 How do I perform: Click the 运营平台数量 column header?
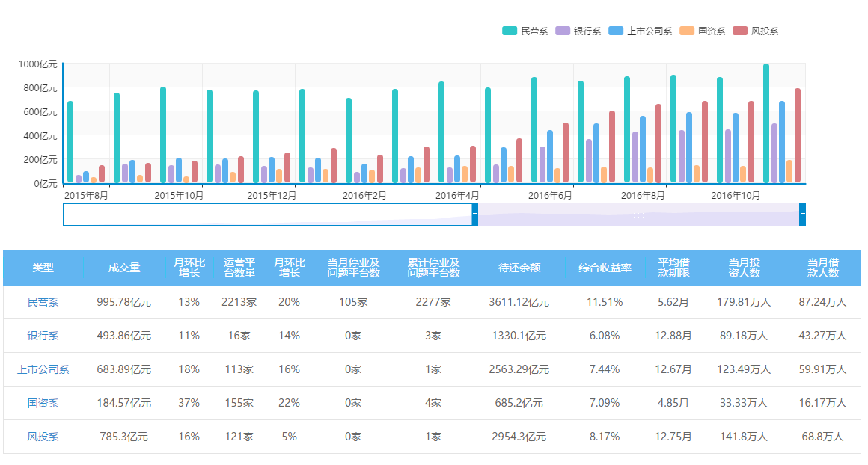(239, 268)
